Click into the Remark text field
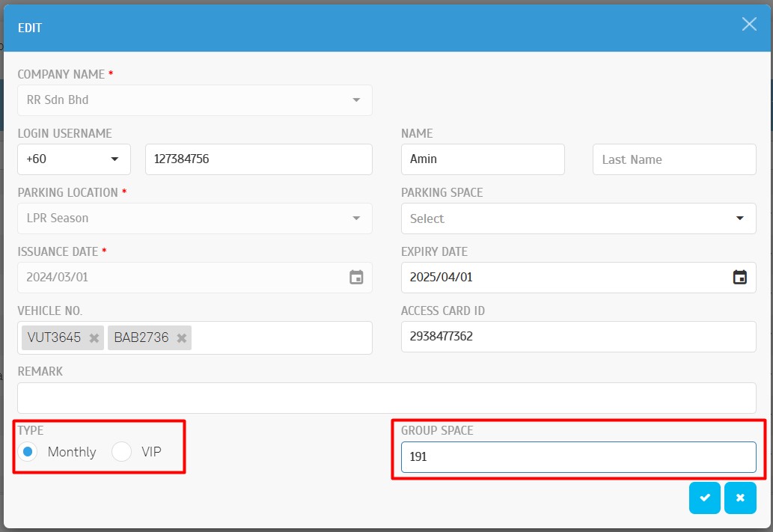This screenshot has width=773, height=532. (x=386, y=398)
